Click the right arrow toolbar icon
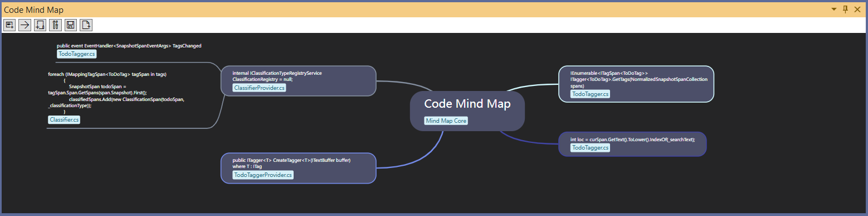 click(25, 25)
